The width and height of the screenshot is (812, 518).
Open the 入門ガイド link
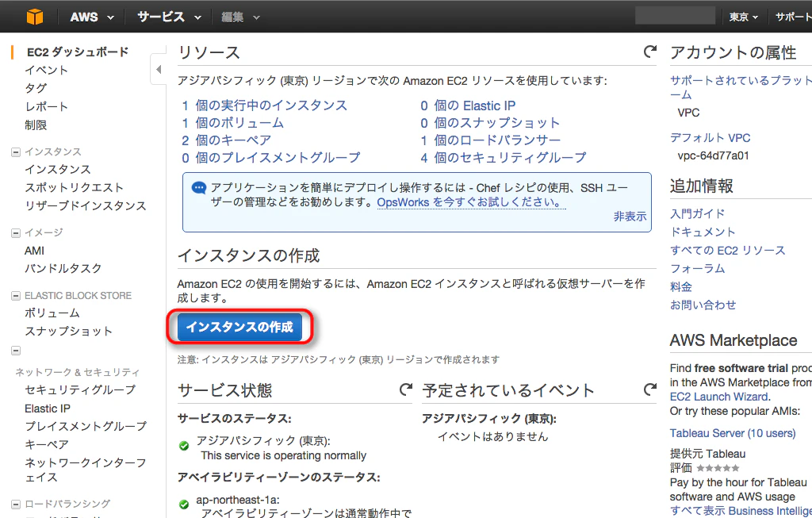(x=698, y=213)
